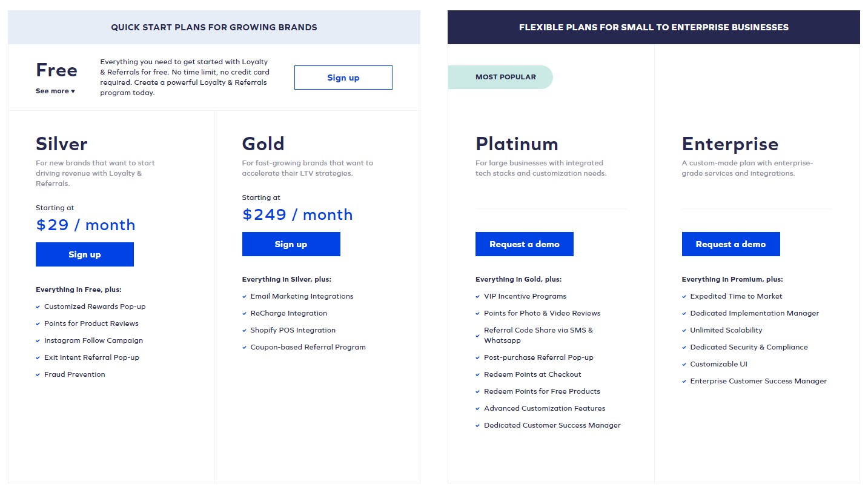Expand See more under Free plan
The width and height of the screenshot is (868, 487).
[x=55, y=91]
